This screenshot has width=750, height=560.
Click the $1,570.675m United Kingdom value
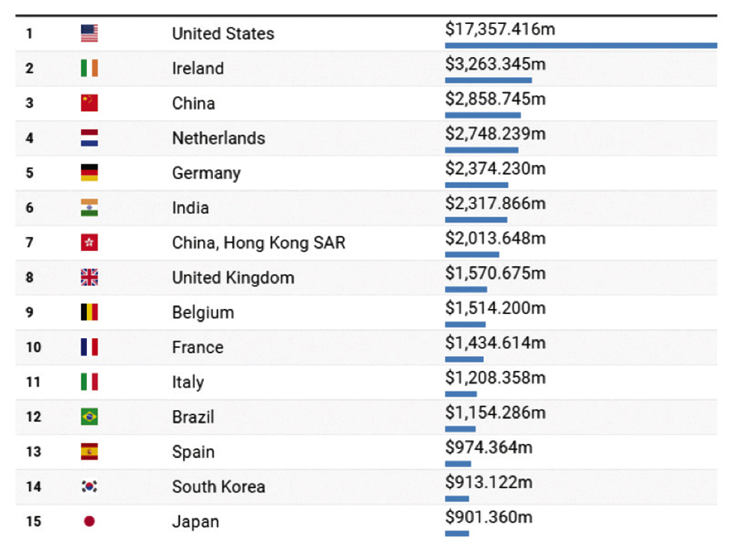tap(495, 274)
